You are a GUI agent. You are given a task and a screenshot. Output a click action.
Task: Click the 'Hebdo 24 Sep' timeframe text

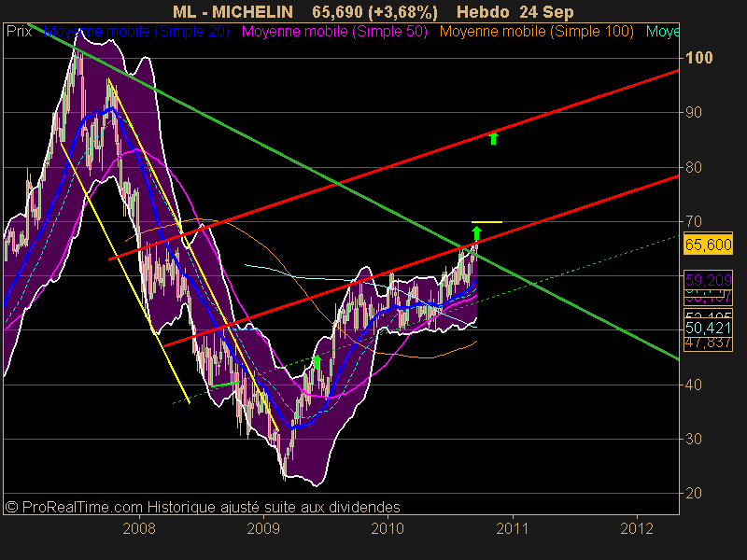point(515,11)
